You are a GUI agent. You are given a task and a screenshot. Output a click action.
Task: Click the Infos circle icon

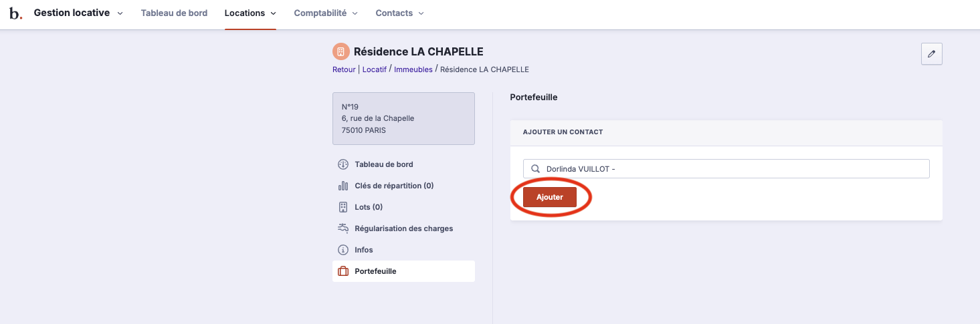(343, 250)
